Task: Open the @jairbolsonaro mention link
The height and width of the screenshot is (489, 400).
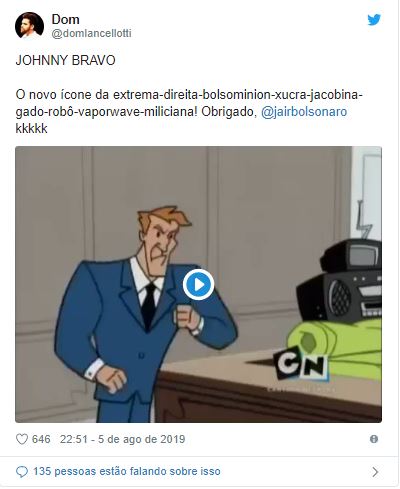Action: [304, 112]
